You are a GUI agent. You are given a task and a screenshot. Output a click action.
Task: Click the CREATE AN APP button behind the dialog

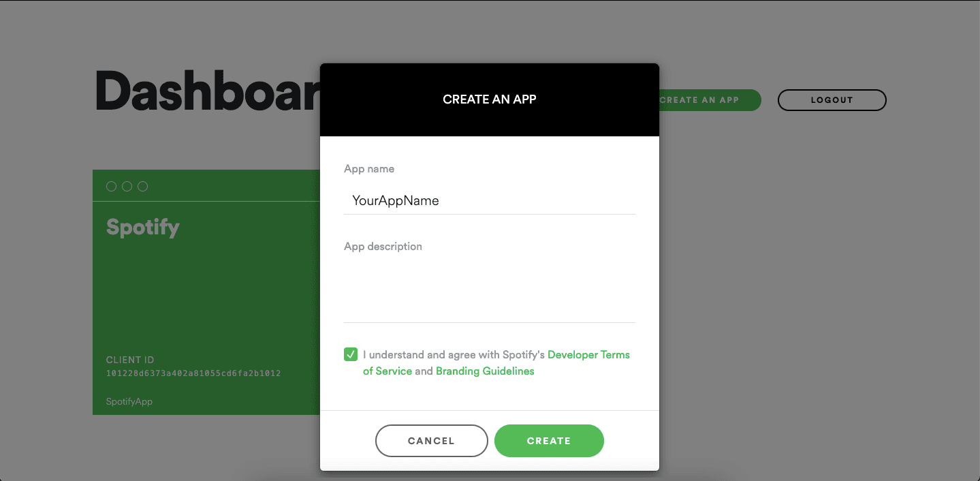(x=709, y=99)
